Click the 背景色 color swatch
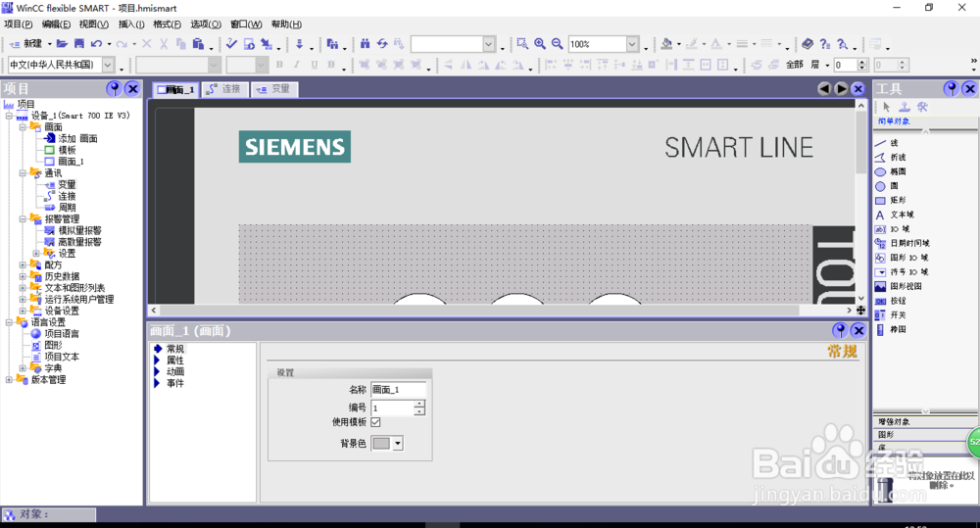 pos(381,444)
